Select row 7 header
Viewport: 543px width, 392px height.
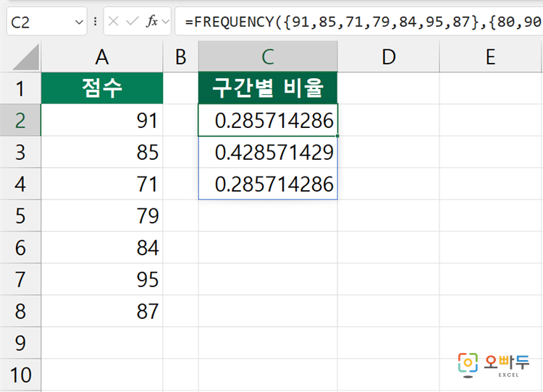20,279
